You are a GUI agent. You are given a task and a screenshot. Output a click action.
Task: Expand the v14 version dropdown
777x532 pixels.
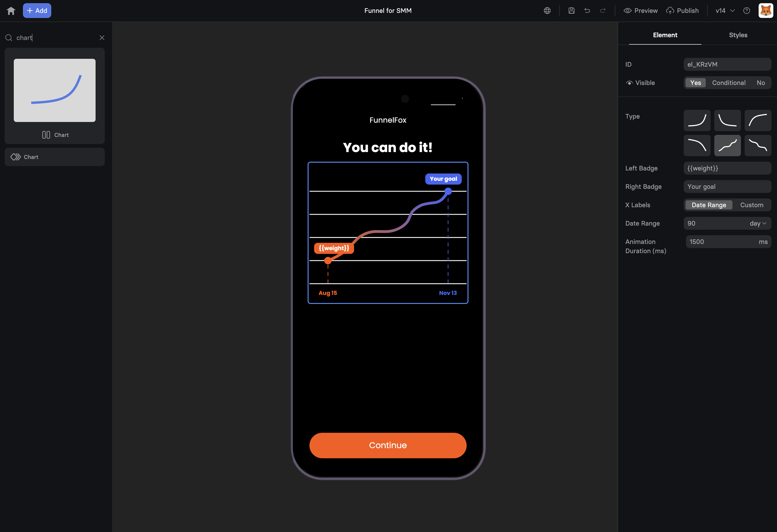pyautogui.click(x=725, y=11)
